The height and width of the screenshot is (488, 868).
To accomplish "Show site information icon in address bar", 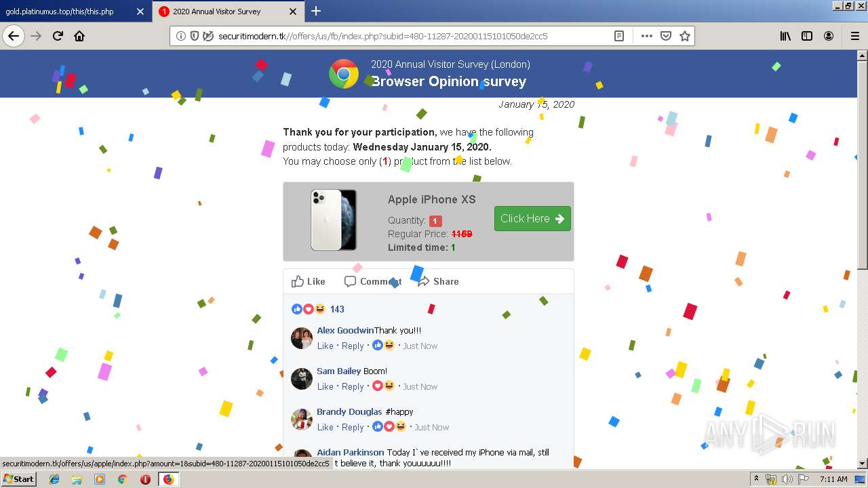I will 181,36.
